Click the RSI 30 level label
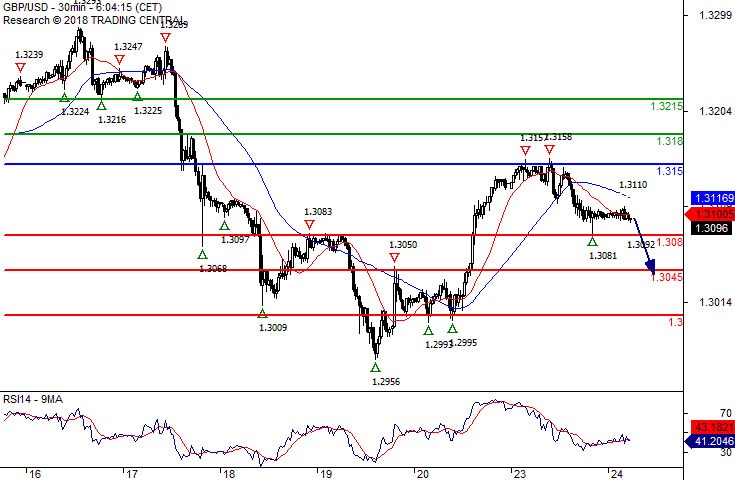This screenshot has height=480, width=735. pos(726,452)
